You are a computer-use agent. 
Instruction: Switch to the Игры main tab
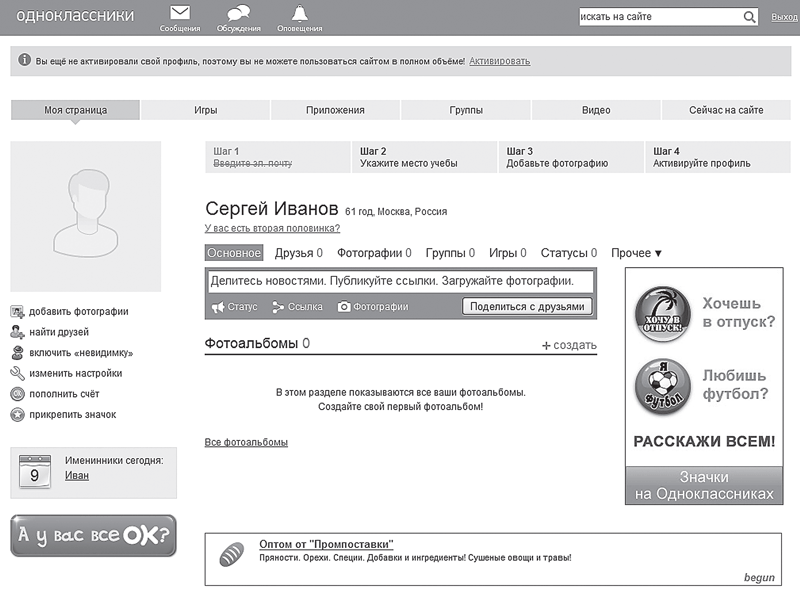tap(205, 110)
